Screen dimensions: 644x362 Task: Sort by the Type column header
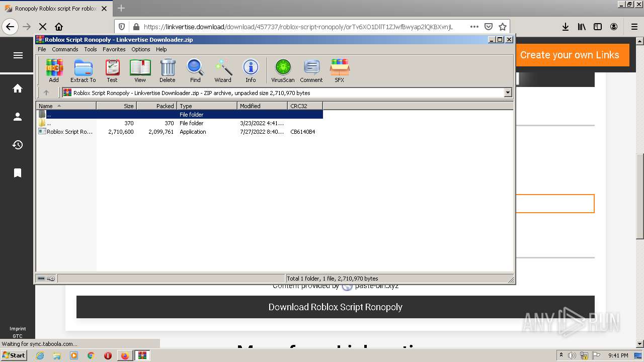(x=207, y=106)
